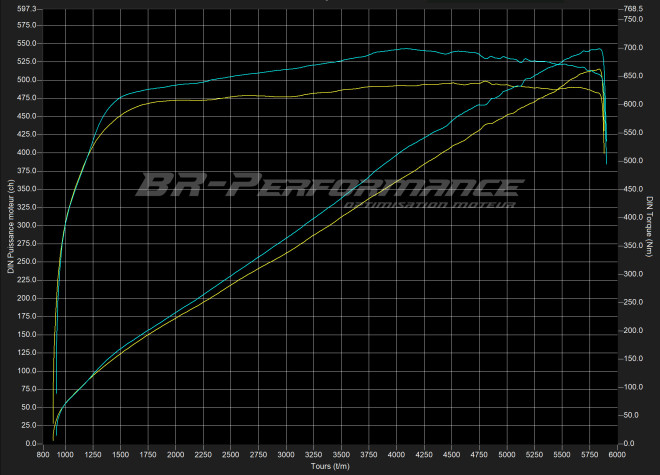
Task: Click the 3000 rpm x-axis tick label
Action: [287, 454]
